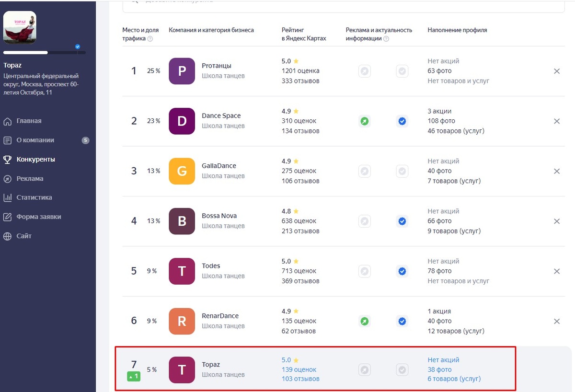Click the help icon beside информации header
The height and width of the screenshot is (392, 575).
click(386, 39)
